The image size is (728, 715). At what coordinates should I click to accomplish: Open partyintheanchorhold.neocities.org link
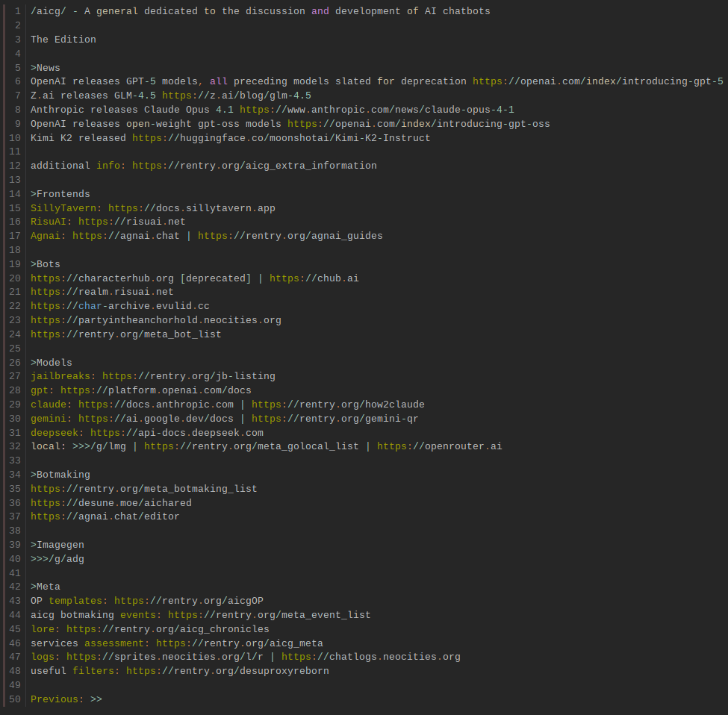pos(155,320)
